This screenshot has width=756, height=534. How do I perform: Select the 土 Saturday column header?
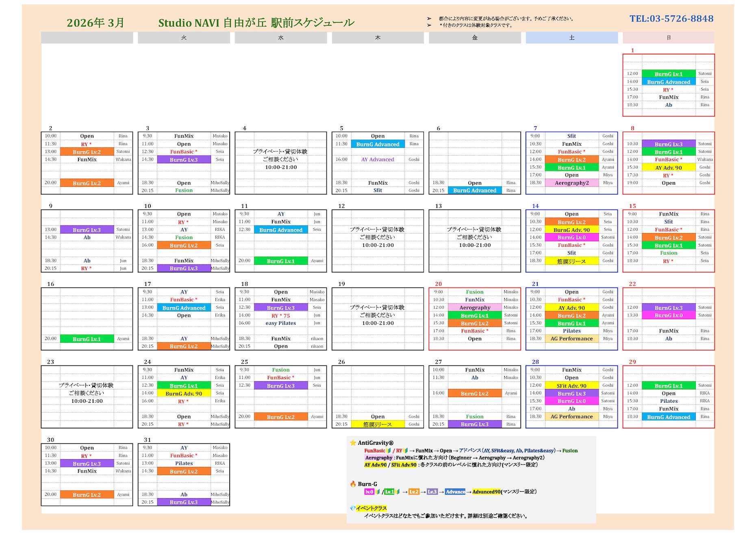[571, 38]
